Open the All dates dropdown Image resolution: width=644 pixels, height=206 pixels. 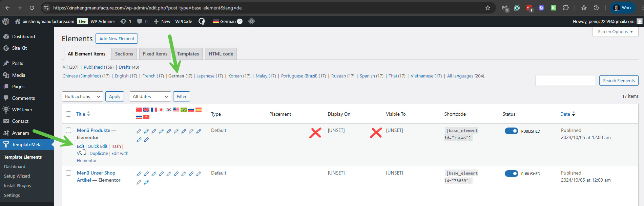[x=150, y=96]
